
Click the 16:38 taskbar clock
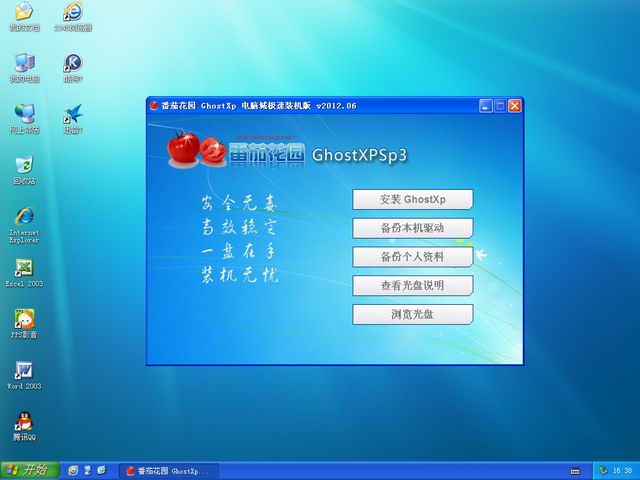(x=622, y=471)
